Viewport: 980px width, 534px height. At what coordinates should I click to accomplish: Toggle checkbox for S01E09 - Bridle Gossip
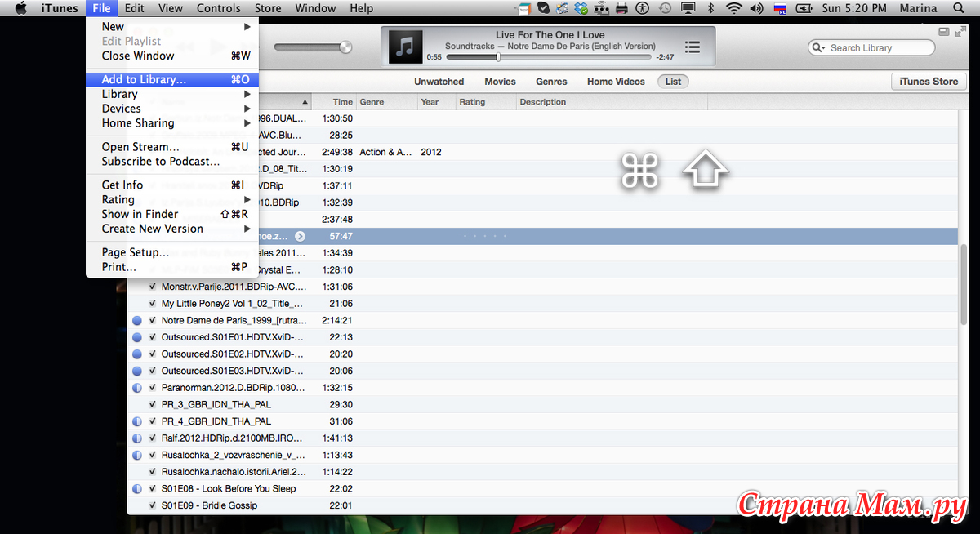pos(152,505)
